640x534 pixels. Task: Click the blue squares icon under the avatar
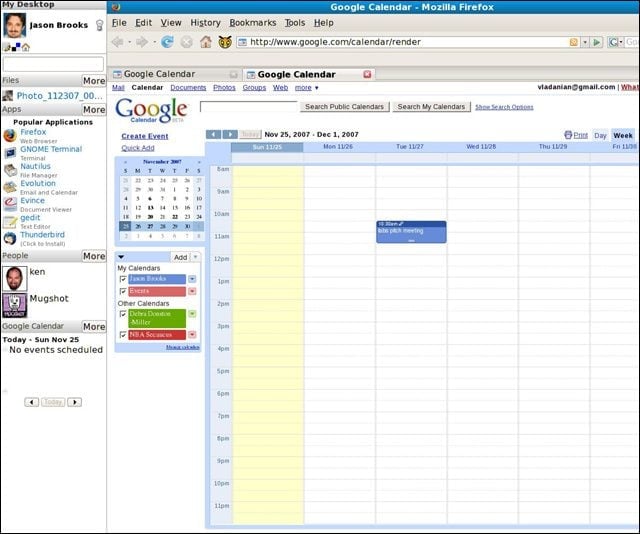tap(16, 47)
